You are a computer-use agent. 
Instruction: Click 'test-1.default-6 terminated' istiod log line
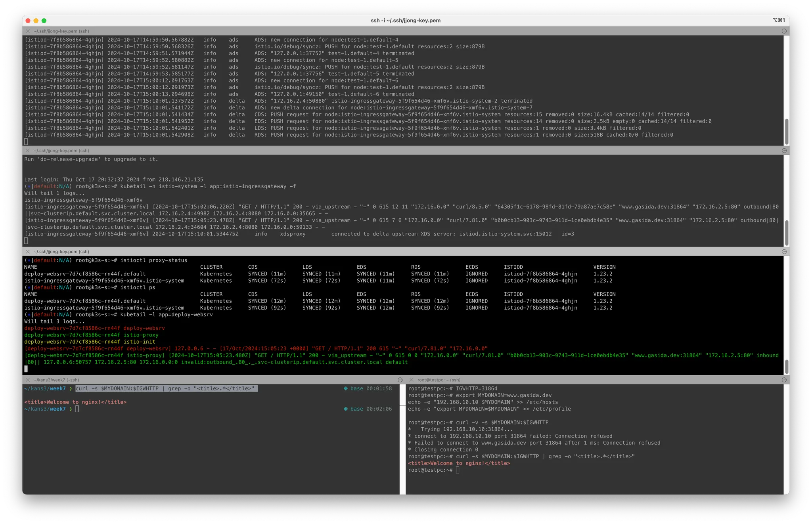pos(219,94)
